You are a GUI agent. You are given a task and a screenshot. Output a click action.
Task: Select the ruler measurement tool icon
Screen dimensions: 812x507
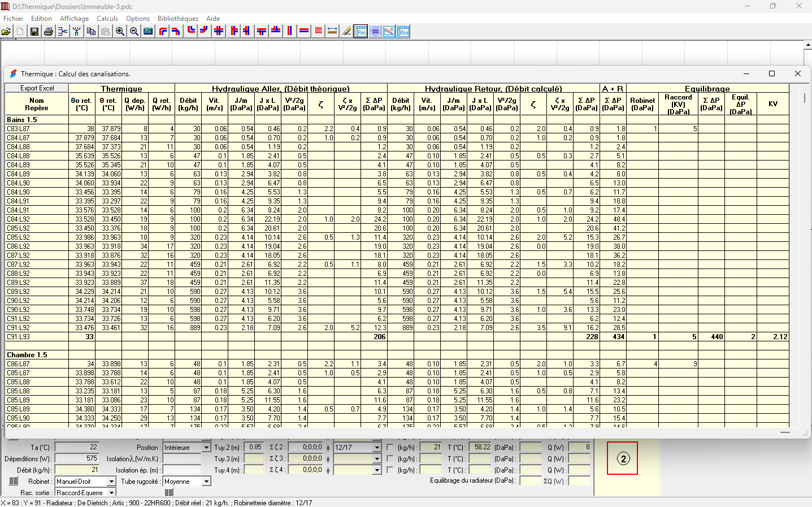click(332, 31)
